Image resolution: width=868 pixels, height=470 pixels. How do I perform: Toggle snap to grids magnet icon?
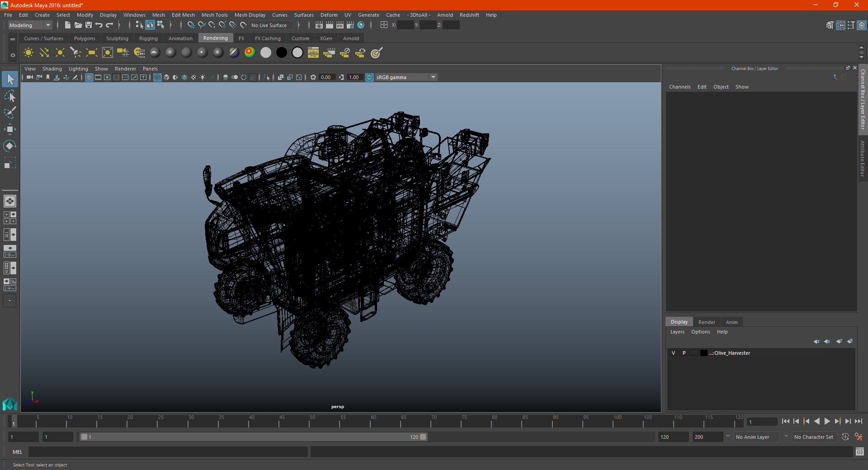(x=191, y=25)
